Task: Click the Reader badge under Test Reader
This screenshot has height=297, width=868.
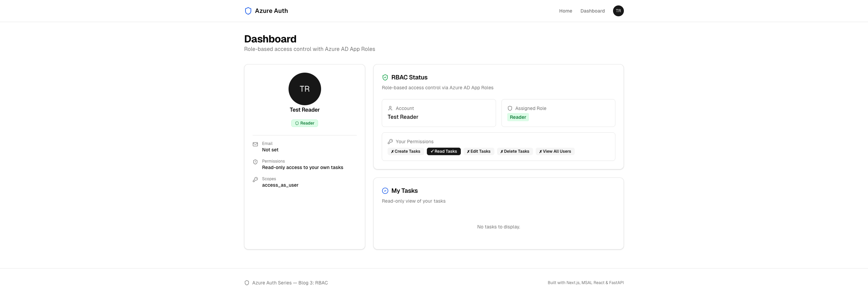Action: [304, 123]
